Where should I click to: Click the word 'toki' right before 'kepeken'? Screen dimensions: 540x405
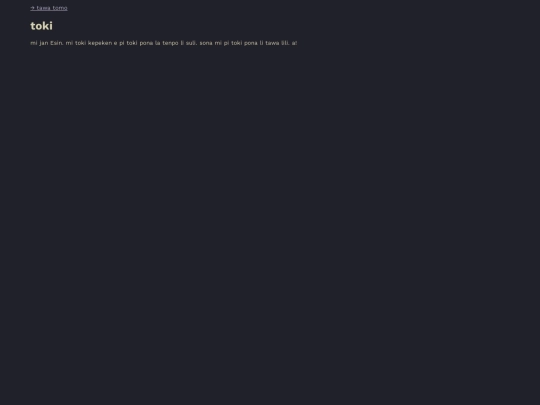(81, 43)
